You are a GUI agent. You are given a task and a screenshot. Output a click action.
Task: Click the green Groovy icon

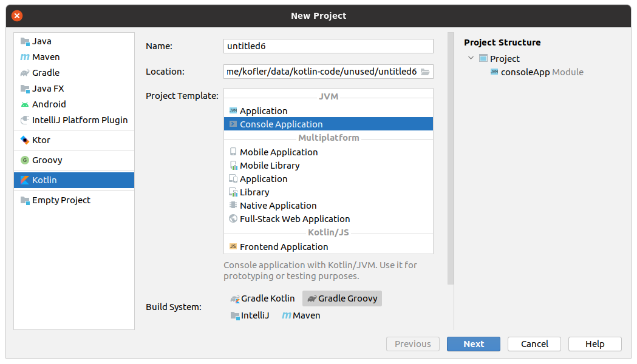pos(25,160)
